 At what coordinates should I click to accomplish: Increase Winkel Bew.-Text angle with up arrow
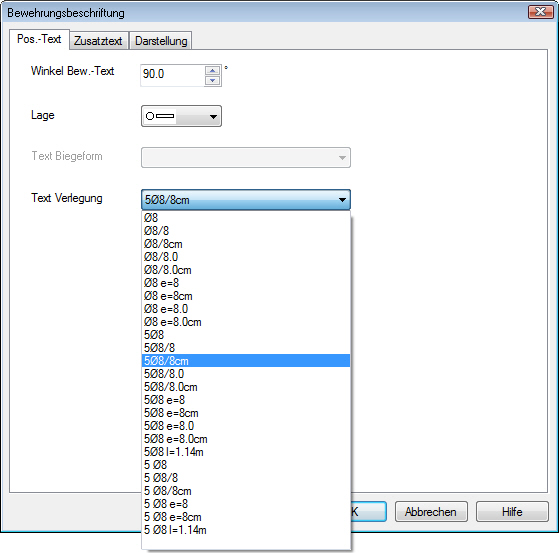[212, 71]
